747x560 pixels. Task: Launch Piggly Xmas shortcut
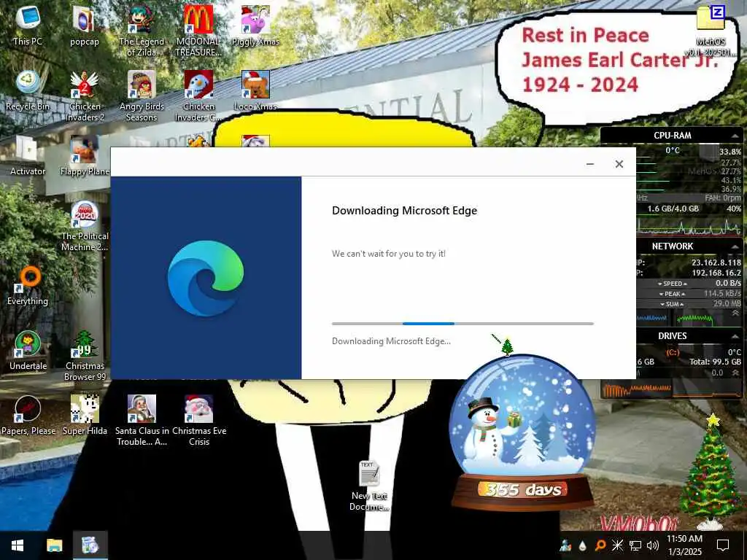(255, 26)
